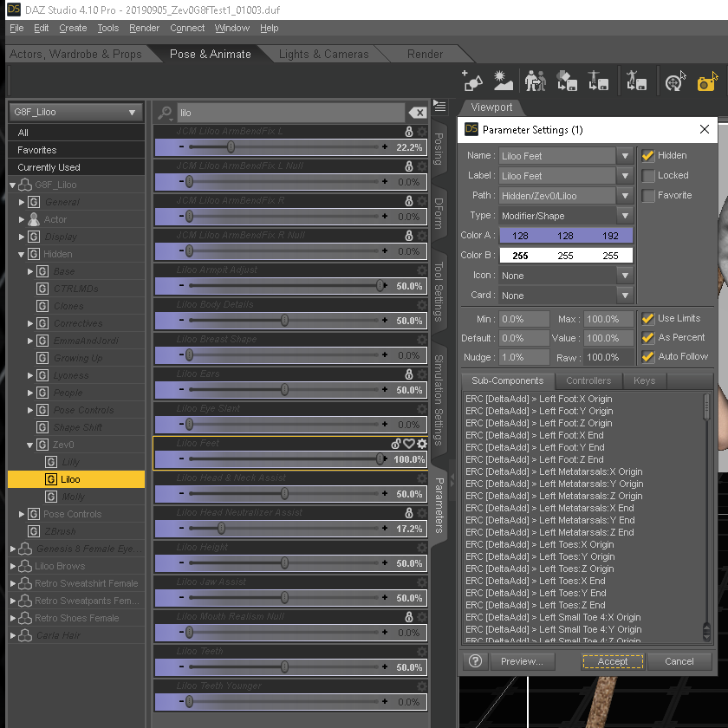Click the Max value field

[608, 320]
